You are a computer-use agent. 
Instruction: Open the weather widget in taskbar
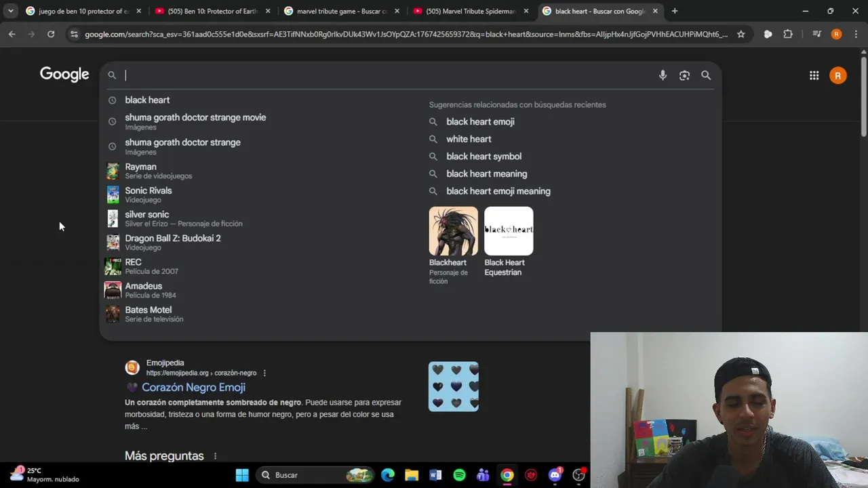44,474
